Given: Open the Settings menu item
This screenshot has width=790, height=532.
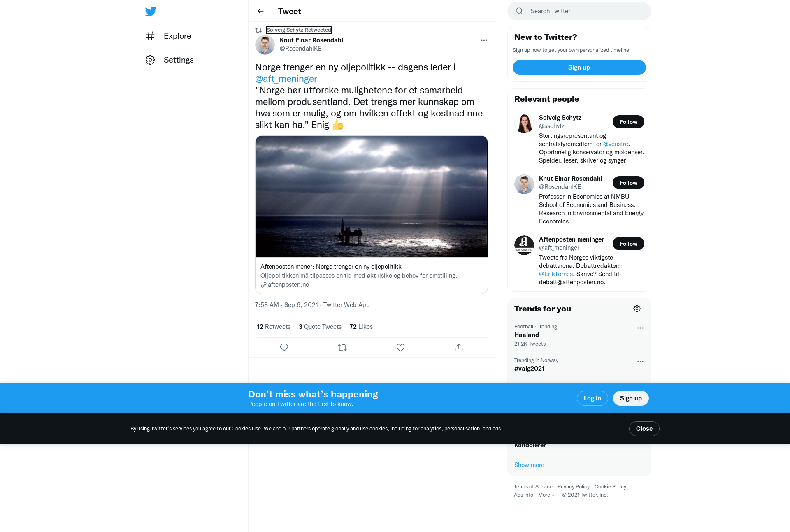Looking at the screenshot, I should point(170,60).
